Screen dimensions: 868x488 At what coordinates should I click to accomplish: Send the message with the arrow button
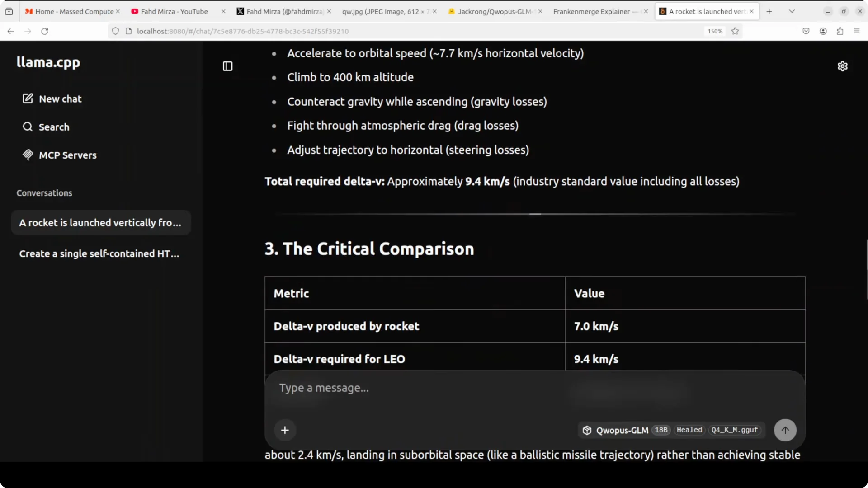(785, 430)
